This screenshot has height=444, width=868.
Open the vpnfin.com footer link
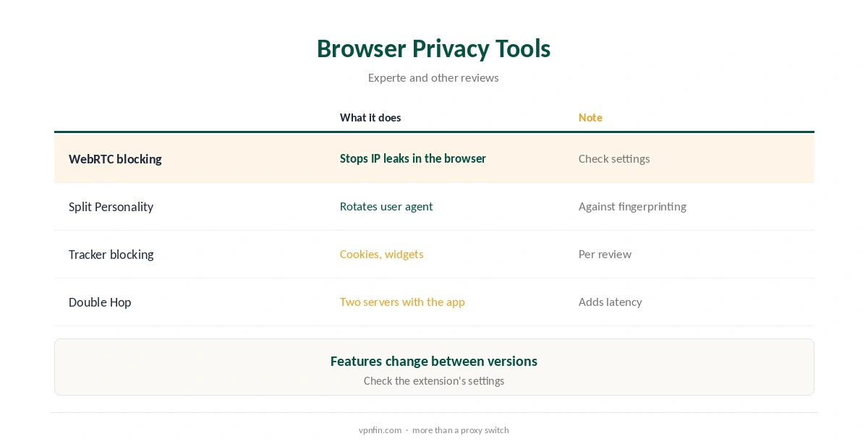[x=380, y=430]
